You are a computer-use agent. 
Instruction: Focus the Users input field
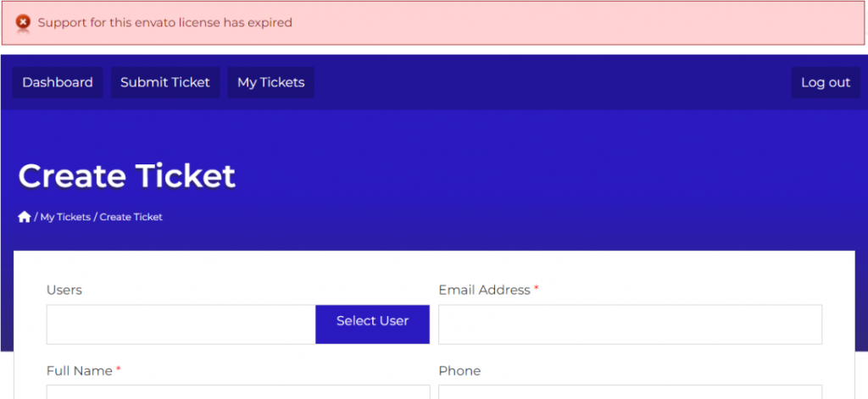pyautogui.click(x=181, y=324)
